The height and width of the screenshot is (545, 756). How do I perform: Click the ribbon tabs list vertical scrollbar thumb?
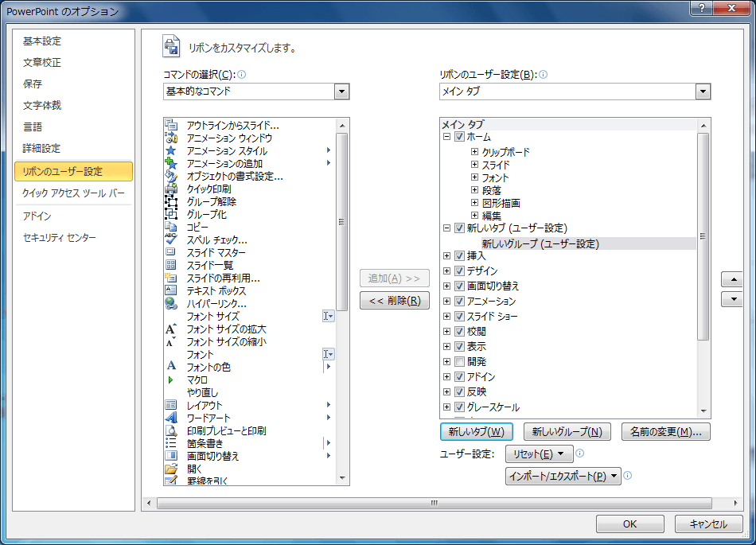pyautogui.click(x=703, y=236)
